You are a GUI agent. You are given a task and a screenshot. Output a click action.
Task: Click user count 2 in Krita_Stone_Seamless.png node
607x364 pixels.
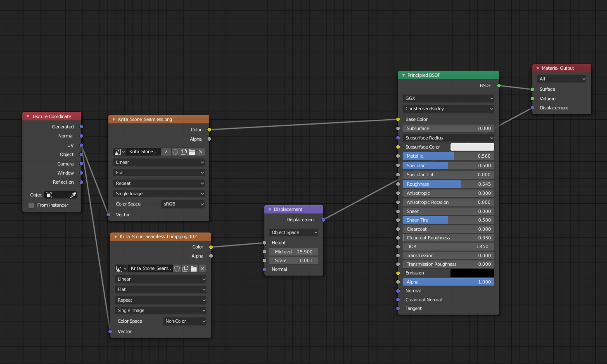[166, 152]
